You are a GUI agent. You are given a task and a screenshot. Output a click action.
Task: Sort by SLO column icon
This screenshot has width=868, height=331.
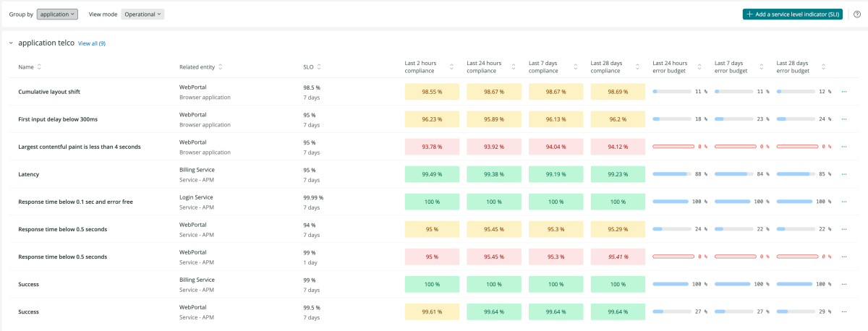point(319,67)
